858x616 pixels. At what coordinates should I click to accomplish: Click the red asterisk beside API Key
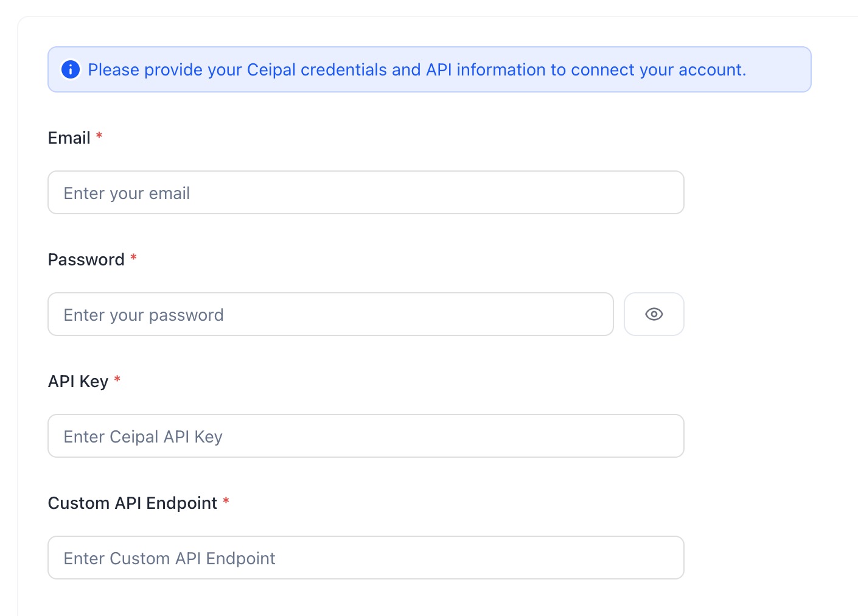pyautogui.click(x=117, y=380)
